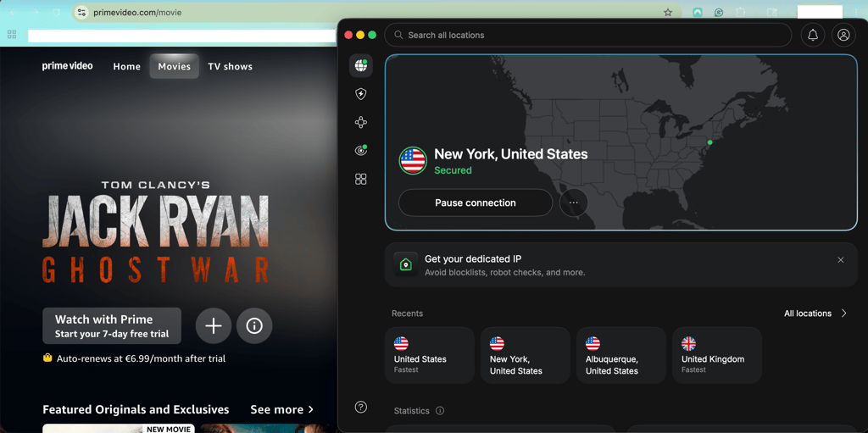Click the browser address bar URL
Image resolution: width=868 pixels, height=433 pixels.
click(x=137, y=12)
